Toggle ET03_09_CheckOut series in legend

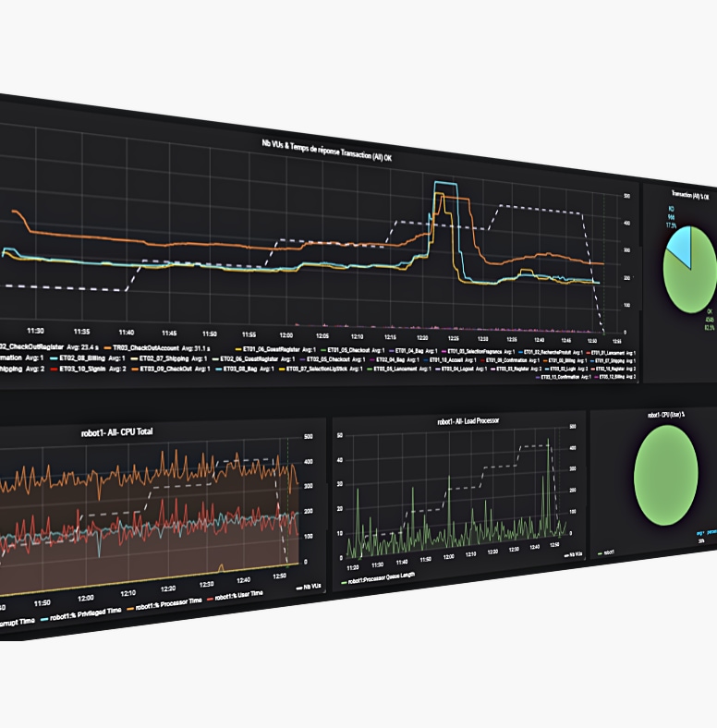pos(170,369)
